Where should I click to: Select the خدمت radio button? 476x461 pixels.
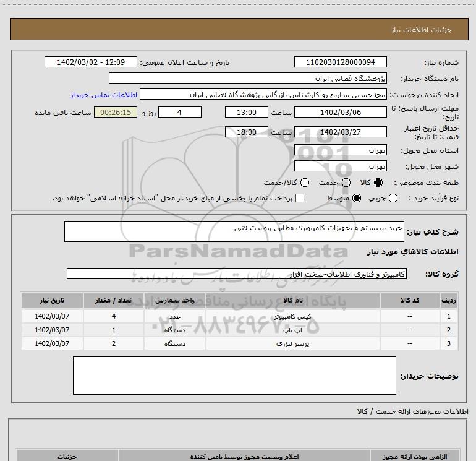(346, 183)
